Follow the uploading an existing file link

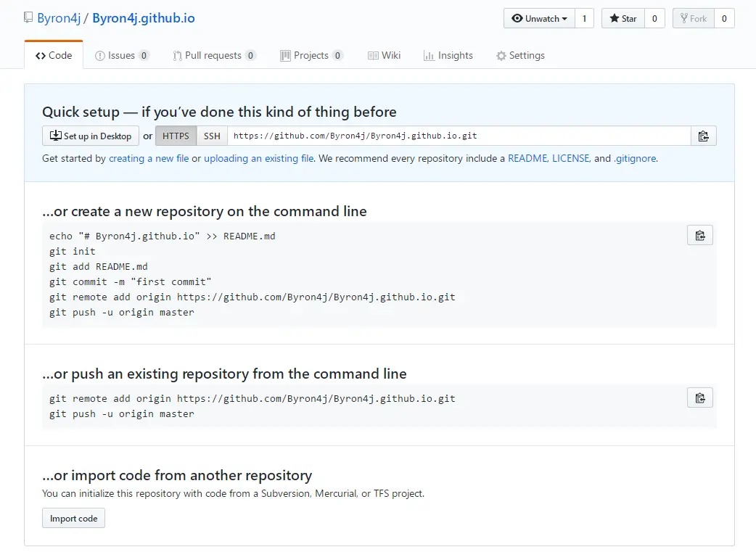tap(259, 158)
